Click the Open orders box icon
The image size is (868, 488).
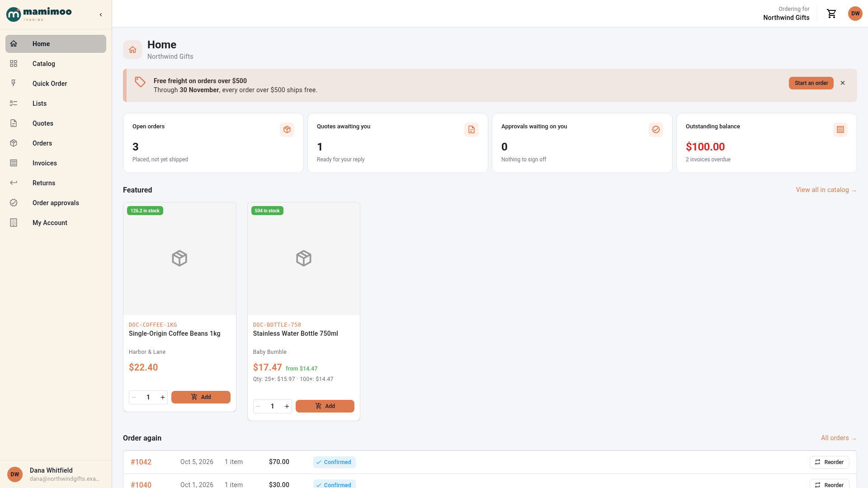point(287,130)
